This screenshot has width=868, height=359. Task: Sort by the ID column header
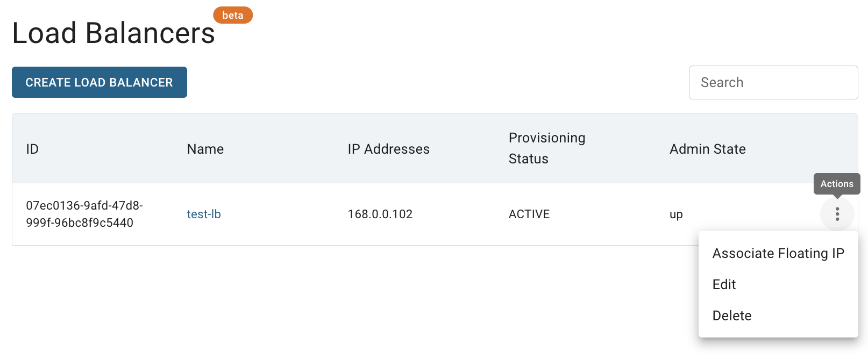pos(32,149)
